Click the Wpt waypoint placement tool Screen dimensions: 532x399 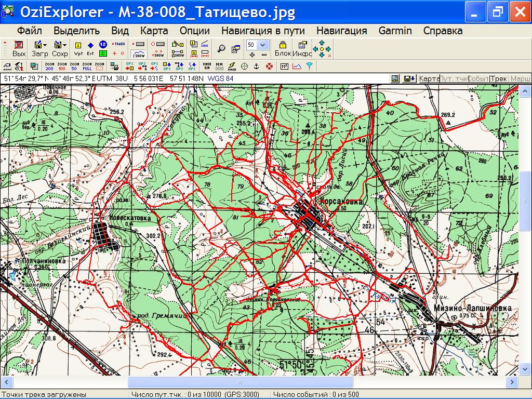[x=78, y=49]
